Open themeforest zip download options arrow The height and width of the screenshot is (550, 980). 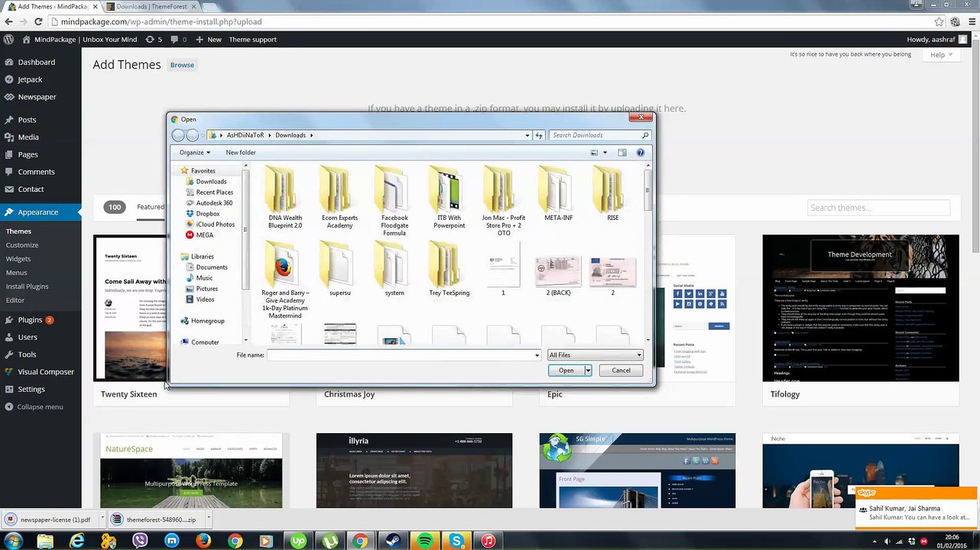(208, 519)
